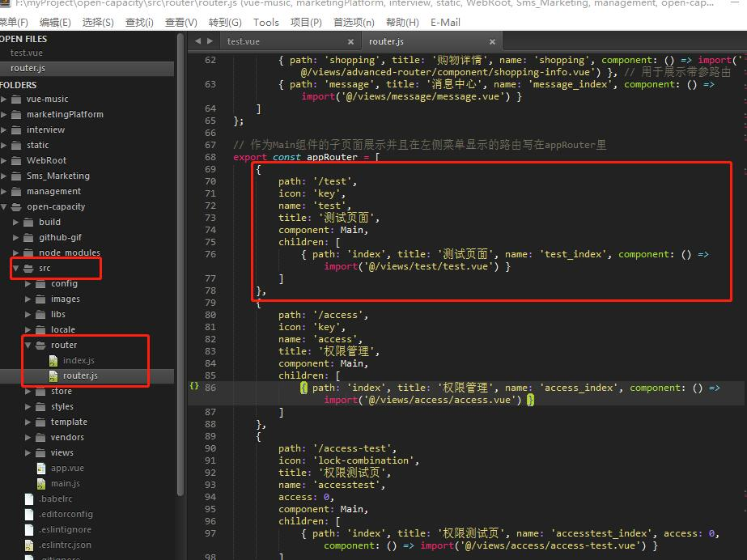Click the bracket marker in line 86 gutter
Image resolution: width=747 pixels, height=560 pixels.
tap(194, 386)
